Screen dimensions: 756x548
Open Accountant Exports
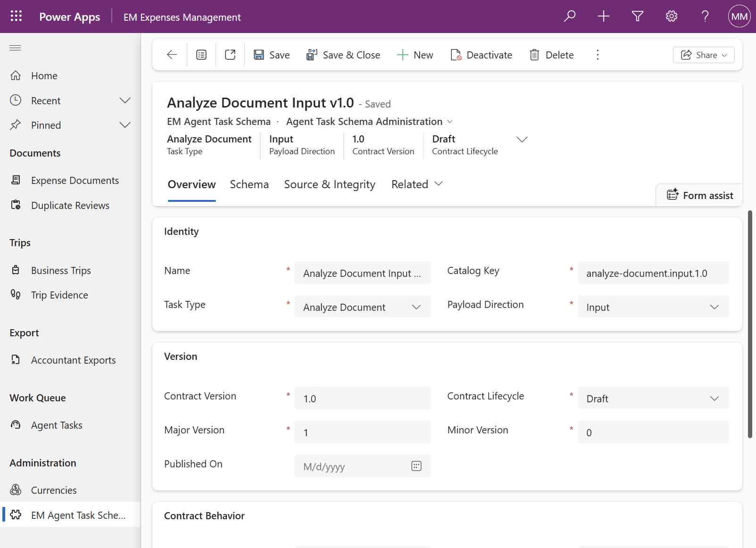[70, 360]
